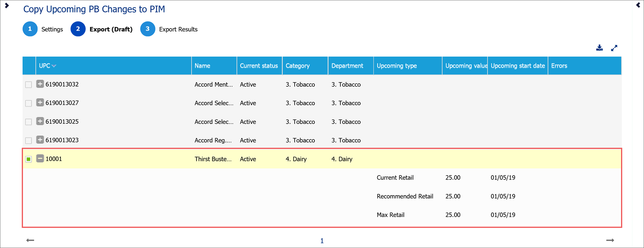Open step 3 Export Results
The height and width of the screenshot is (248, 644).
click(169, 29)
